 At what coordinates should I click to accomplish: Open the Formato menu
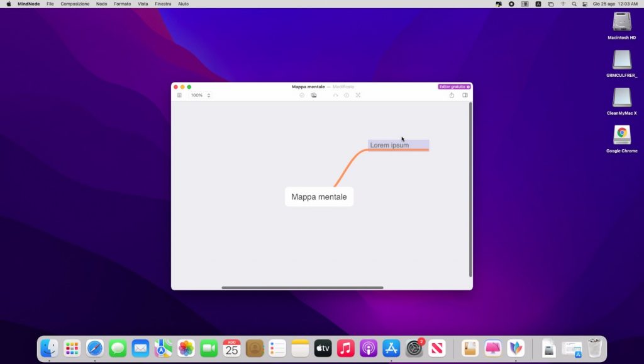122,4
